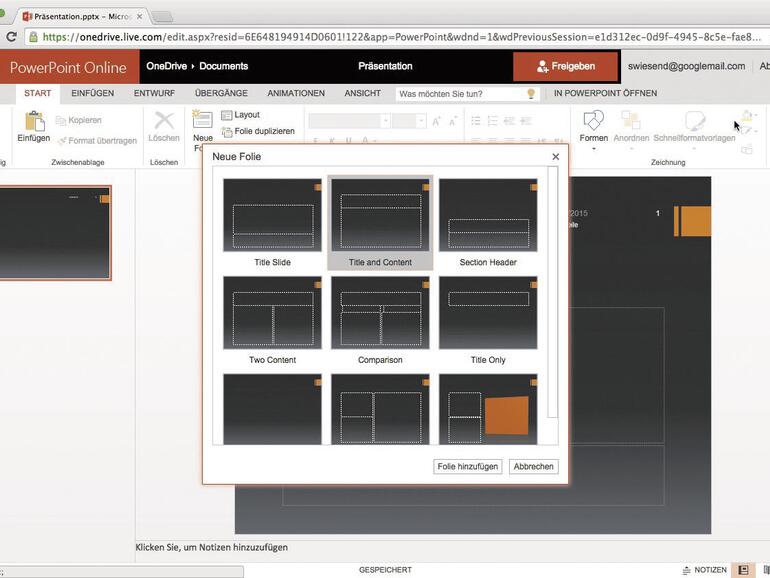The image size is (770, 578).
Task: Click the Kopieren copy icon
Action: point(61,120)
